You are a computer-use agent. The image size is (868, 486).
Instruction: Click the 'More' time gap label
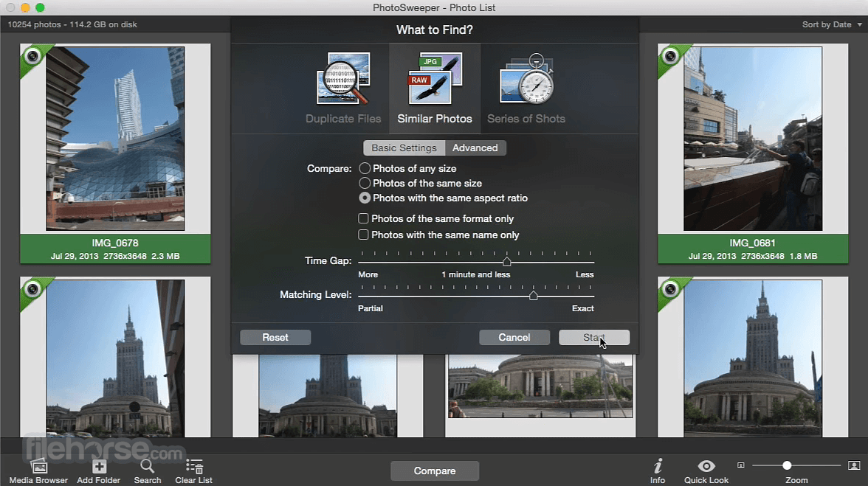point(368,274)
